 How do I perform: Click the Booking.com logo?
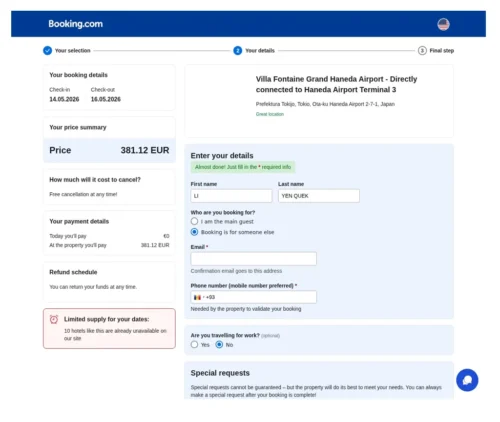[x=76, y=24]
